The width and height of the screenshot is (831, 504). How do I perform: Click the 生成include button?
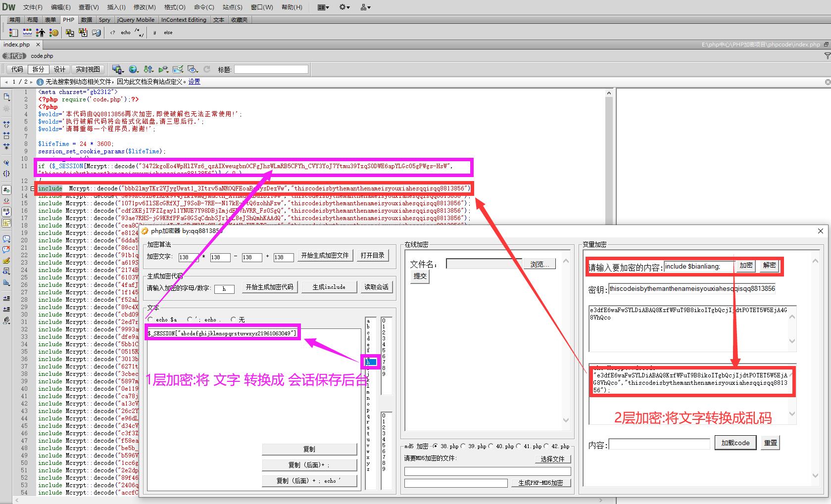click(329, 287)
